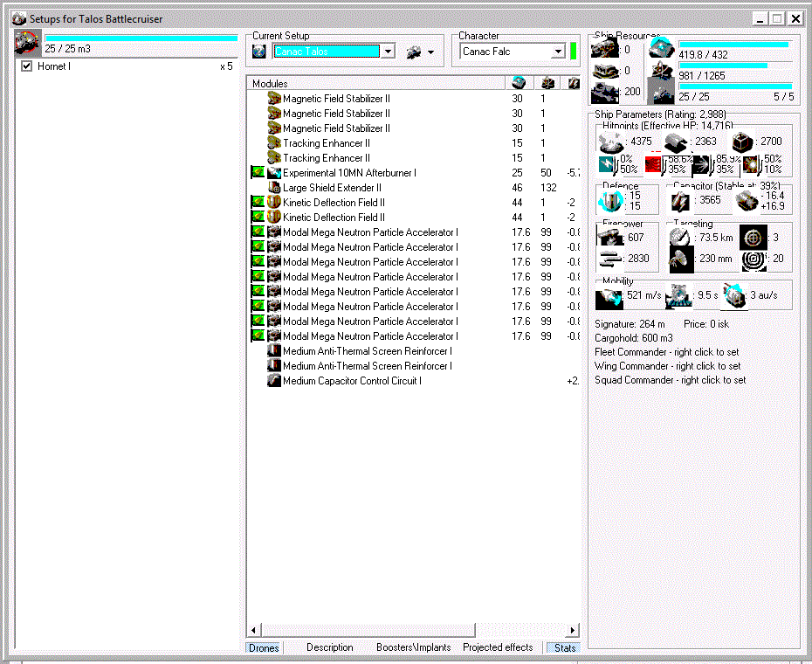812x664 pixels.
Task: Sort modules by the CPU column icon
Action: click(519, 83)
